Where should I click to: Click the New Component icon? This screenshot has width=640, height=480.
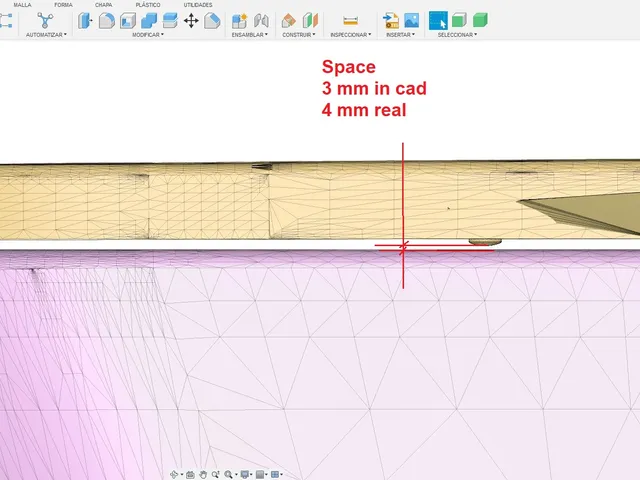(239, 20)
